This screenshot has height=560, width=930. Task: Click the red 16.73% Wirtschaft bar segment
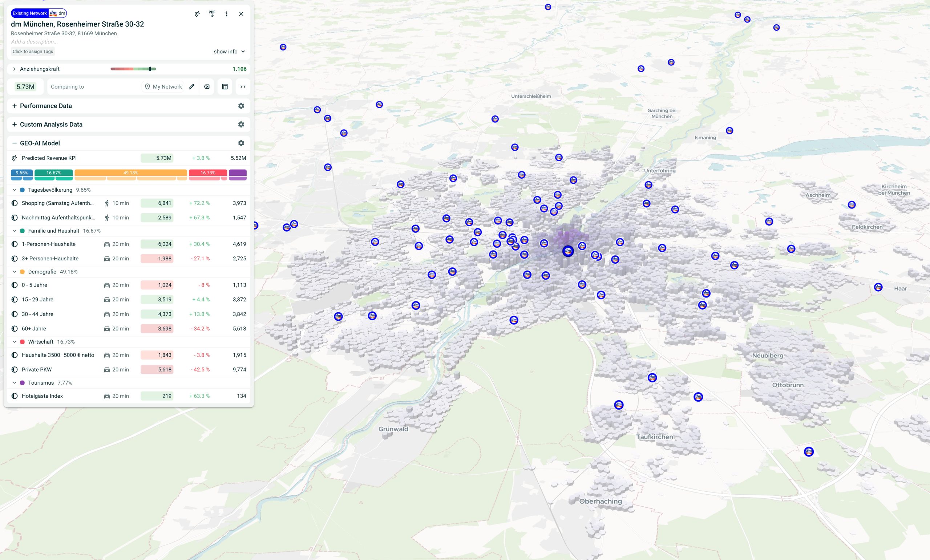[208, 173]
